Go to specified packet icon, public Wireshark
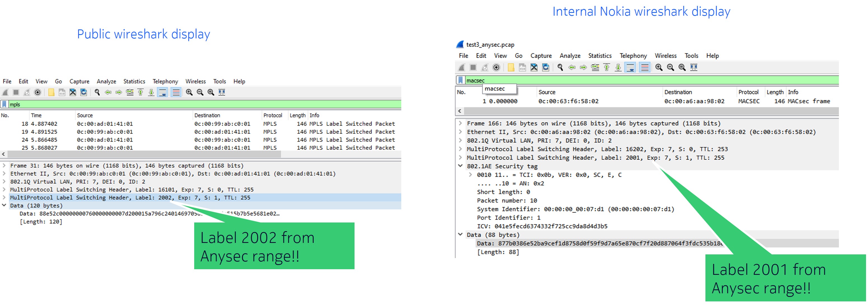This screenshot has width=868, height=307. tap(130, 92)
